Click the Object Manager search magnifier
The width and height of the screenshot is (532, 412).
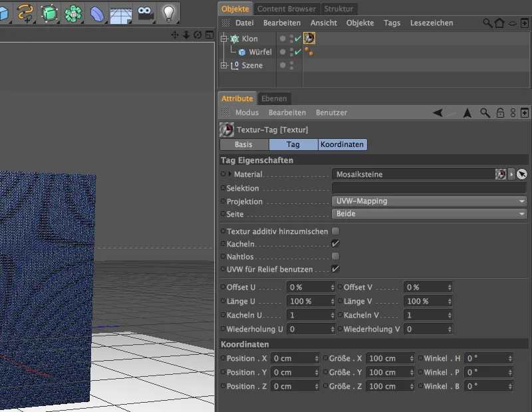[x=487, y=23]
